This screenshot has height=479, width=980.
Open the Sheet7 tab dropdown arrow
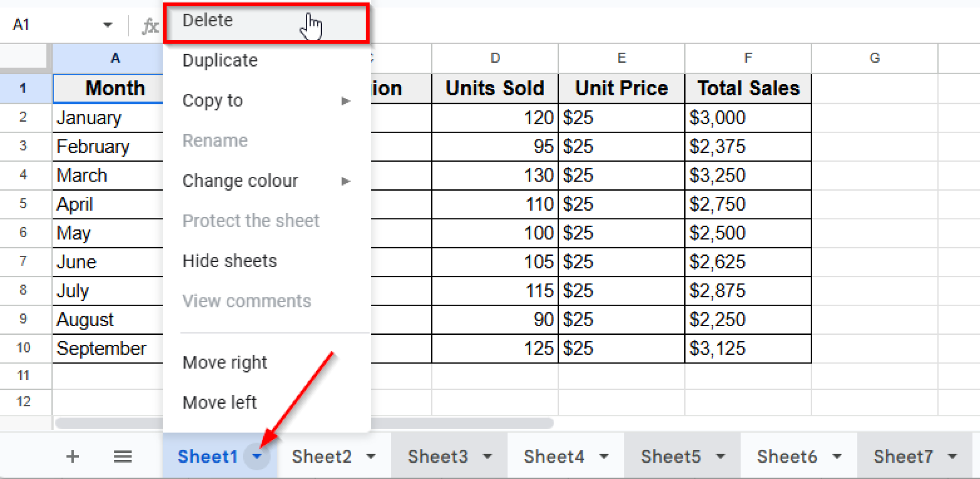click(x=953, y=456)
